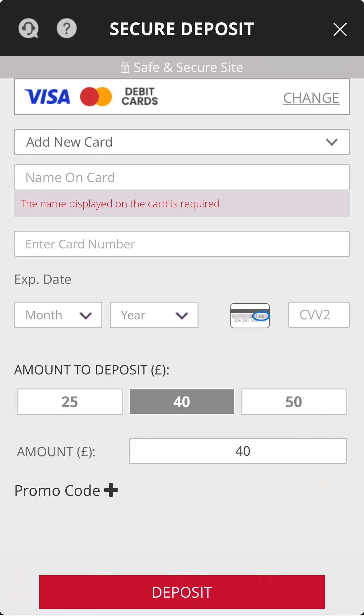364x616 pixels.
Task: Select the 50 pound deposit amount
Action: point(294,402)
